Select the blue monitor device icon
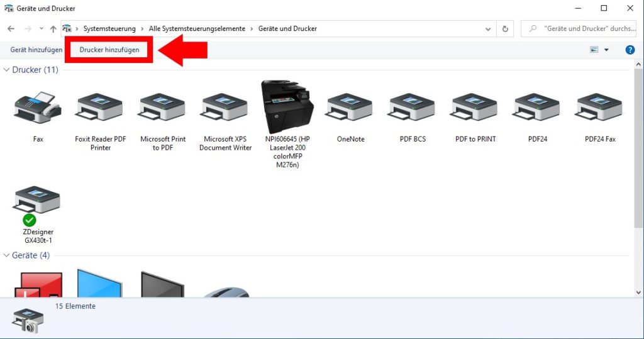 pos(100,284)
